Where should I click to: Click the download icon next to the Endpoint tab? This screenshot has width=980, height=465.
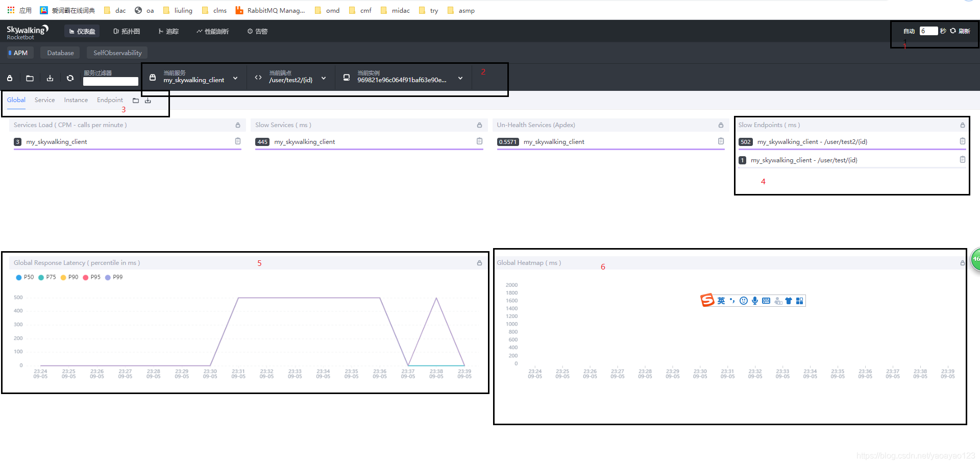pyautogui.click(x=148, y=101)
